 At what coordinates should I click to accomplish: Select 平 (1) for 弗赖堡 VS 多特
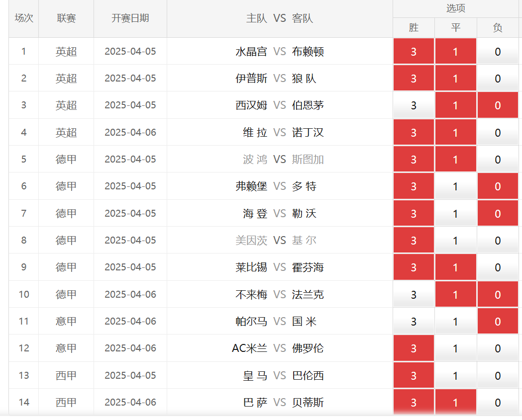(x=455, y=186)
